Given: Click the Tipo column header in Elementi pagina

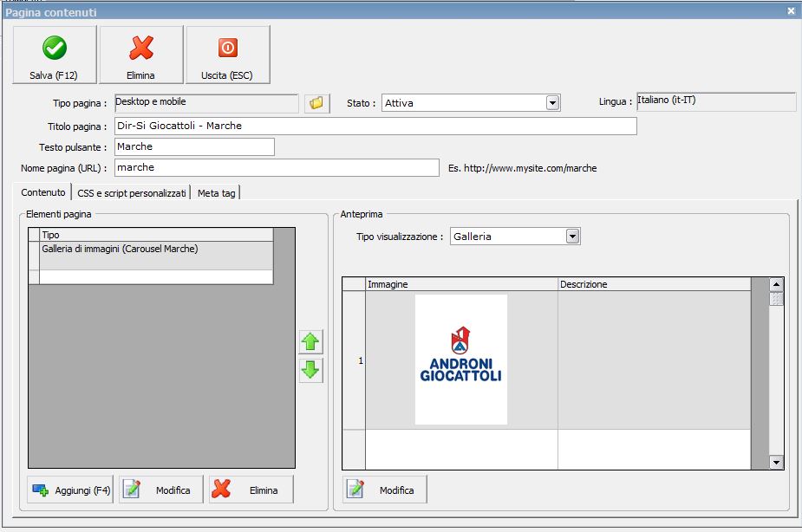Looking at the screenshot, I should click(x=156, y=235).
